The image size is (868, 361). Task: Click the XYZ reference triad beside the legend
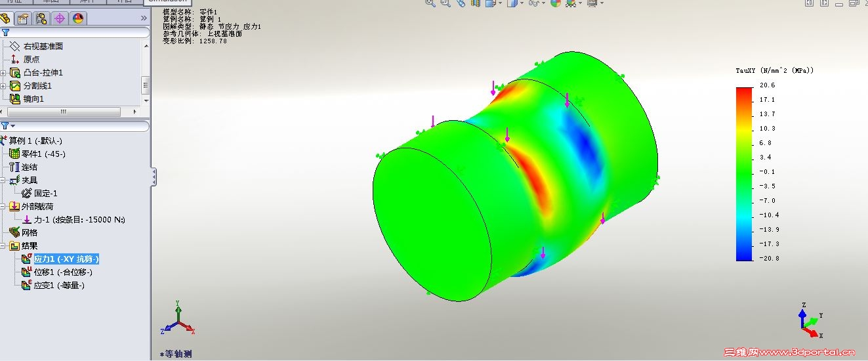point(809,320)
